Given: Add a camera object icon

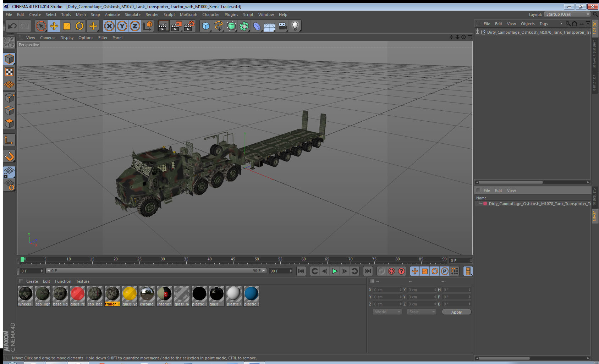Looking at the screenshot, I should (x=282, y=26).
